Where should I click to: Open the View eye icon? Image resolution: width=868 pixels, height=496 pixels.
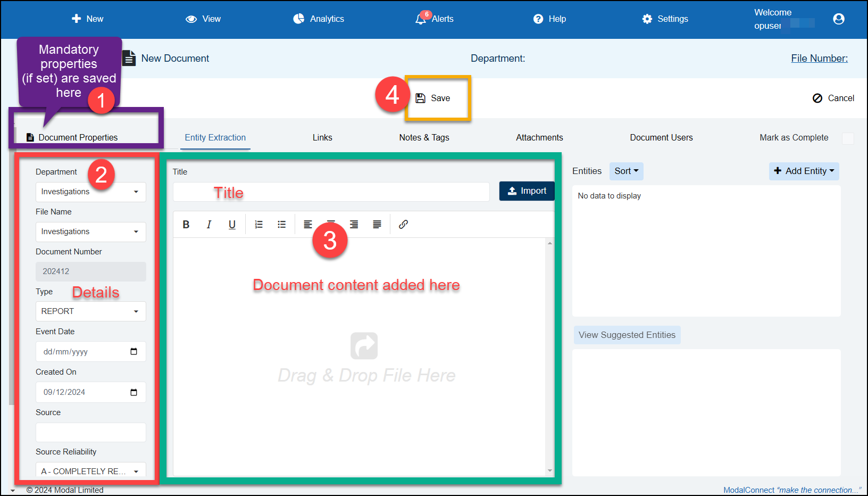tap(191, 19)
